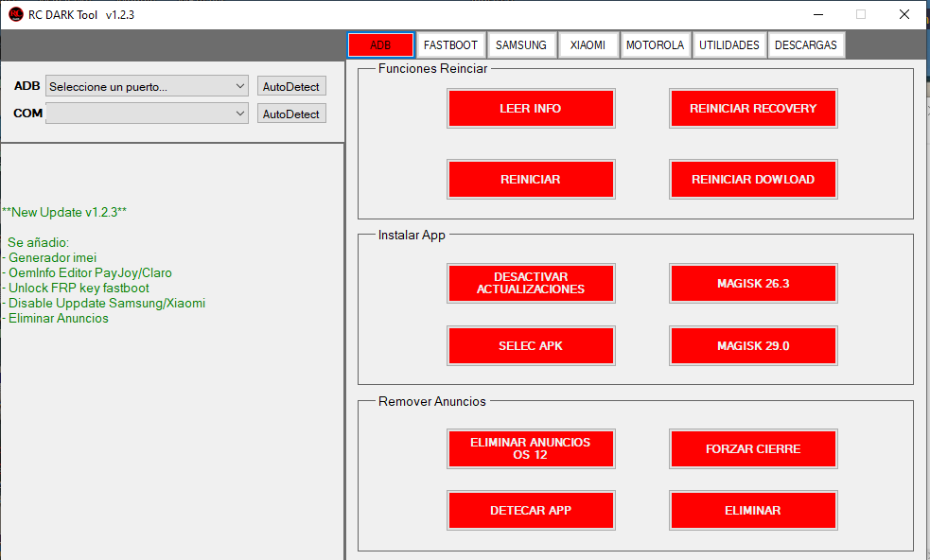Go to the DESCARGAS tab
The height and width of the screenshot is (560, 930).
(x=806, y=44)
